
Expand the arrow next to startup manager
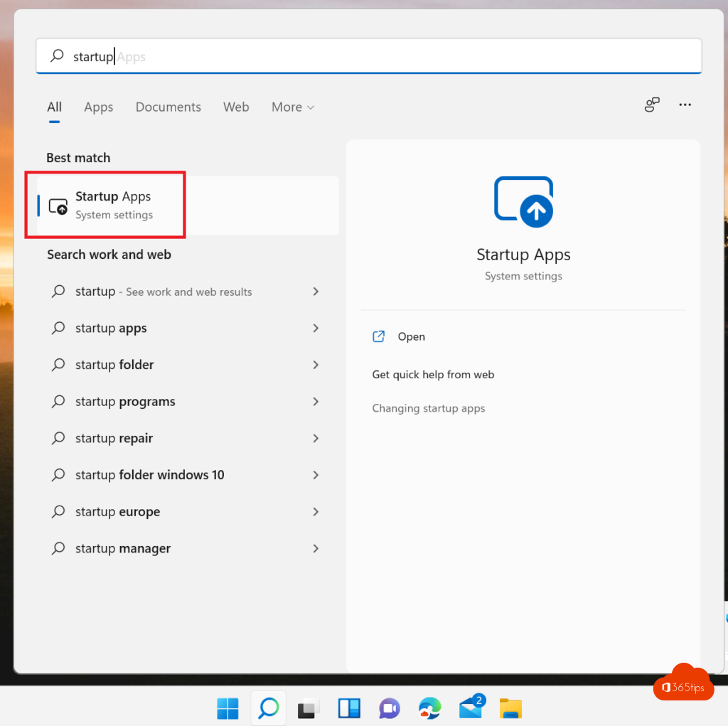(316, 548)
